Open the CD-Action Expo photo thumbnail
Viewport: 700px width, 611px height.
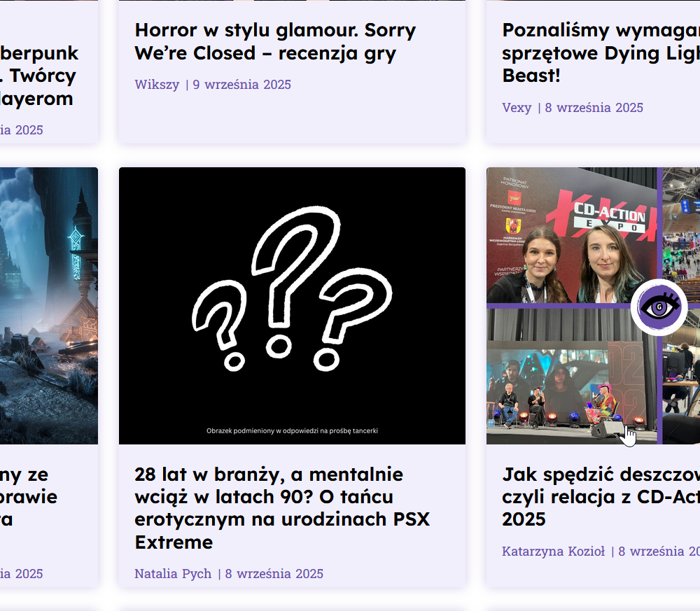[594, 306]
